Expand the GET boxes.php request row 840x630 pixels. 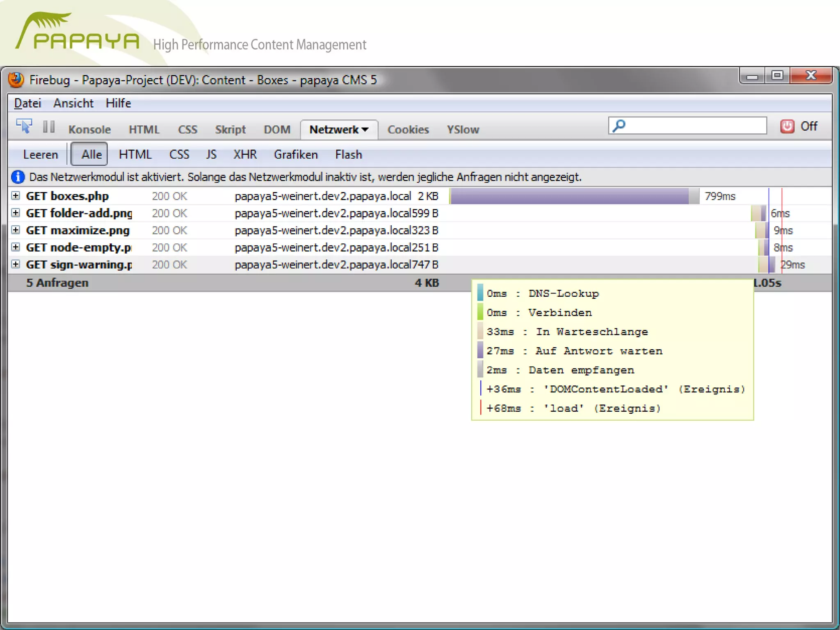tap(16, 196)
